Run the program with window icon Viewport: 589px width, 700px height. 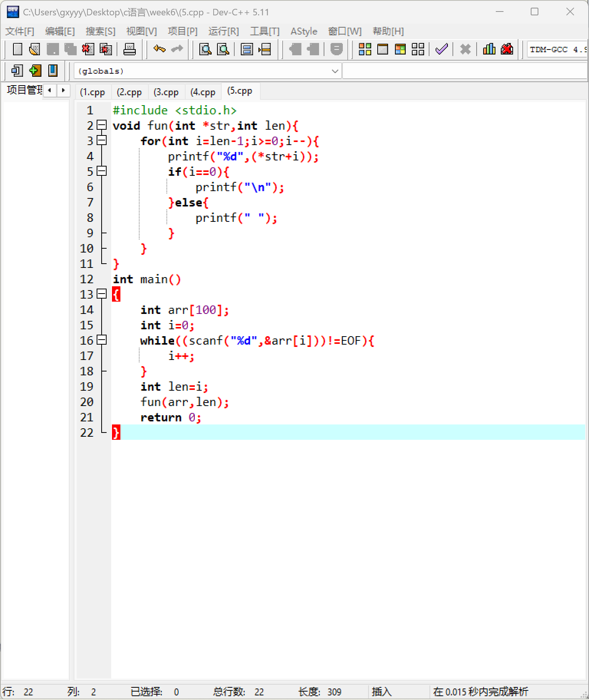click(x=383, y=49)
